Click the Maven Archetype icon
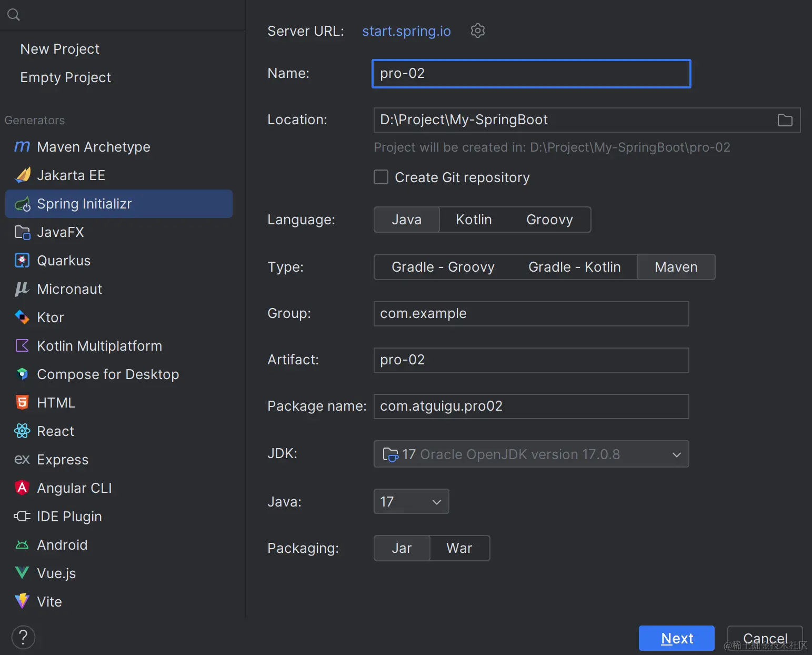The image size is (812, 655). tap(22, 146)
